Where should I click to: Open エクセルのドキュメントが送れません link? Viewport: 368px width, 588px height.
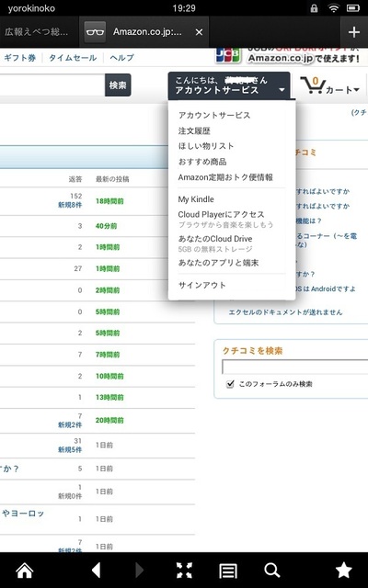tap(285, 312)
